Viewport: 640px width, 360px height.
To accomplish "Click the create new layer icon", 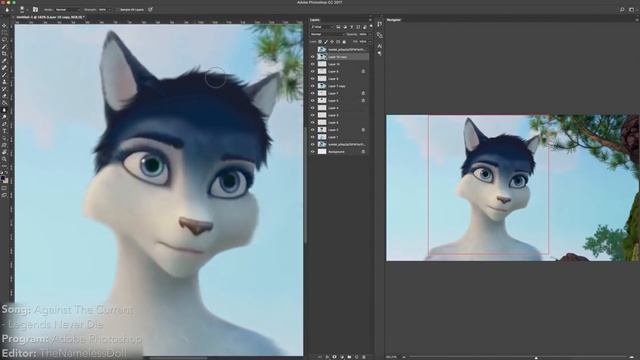I will click(x=356, y=357).
